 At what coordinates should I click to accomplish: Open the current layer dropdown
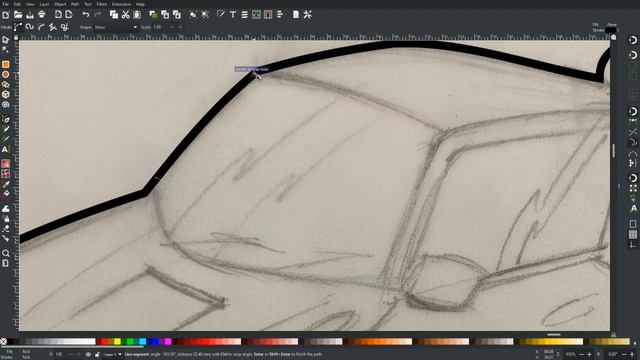[x=112, y=355]
